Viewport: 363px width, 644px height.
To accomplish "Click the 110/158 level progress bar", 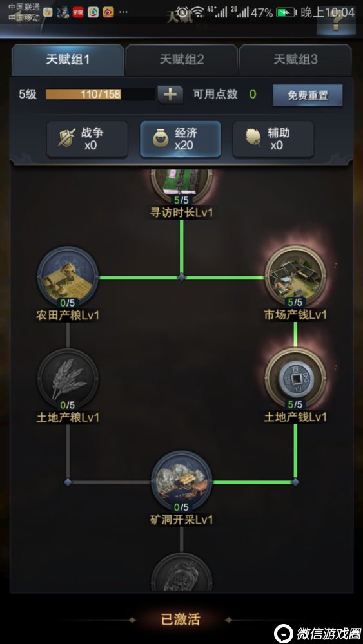I will pyautogui.click(x=100, y=94).
